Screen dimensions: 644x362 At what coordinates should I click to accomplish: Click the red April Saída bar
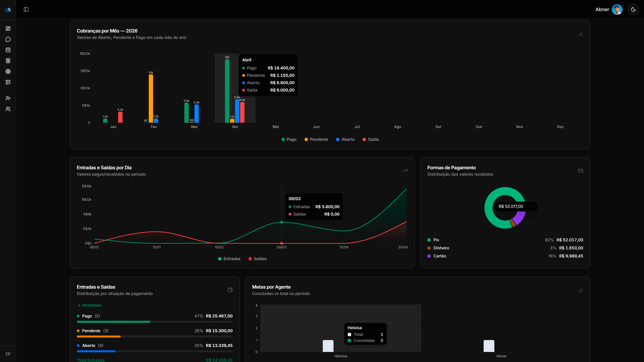(242, 112)
